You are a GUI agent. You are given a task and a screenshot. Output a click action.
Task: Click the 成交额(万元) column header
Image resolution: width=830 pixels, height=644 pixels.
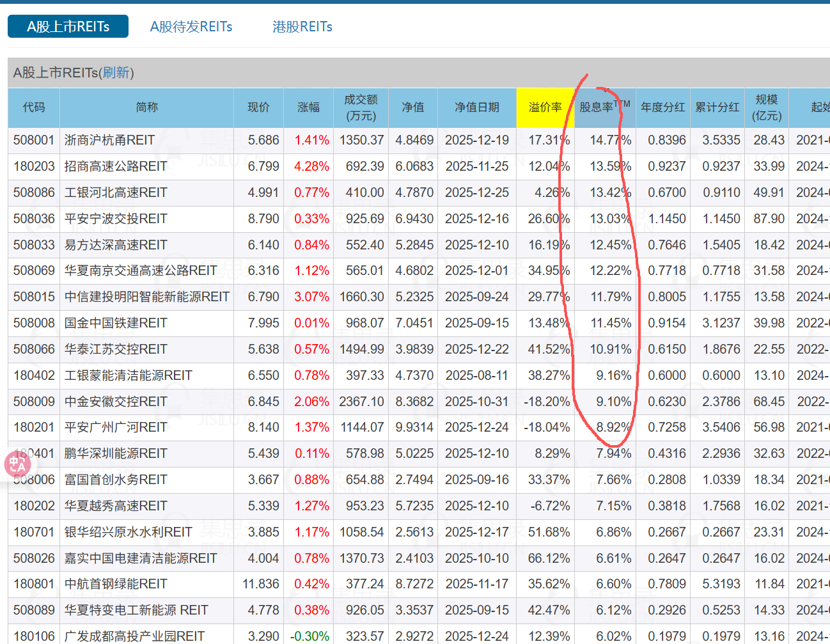pos(361,107)
